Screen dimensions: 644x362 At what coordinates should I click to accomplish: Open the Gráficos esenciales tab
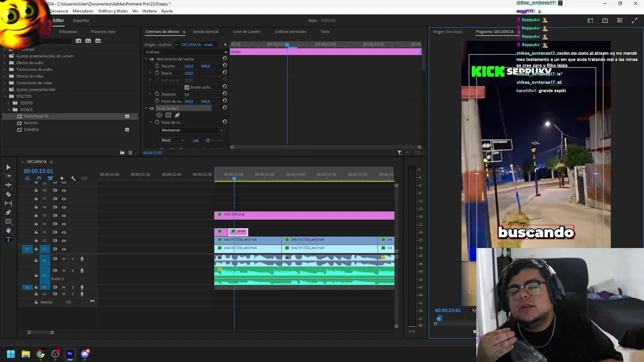pos(290,32)
